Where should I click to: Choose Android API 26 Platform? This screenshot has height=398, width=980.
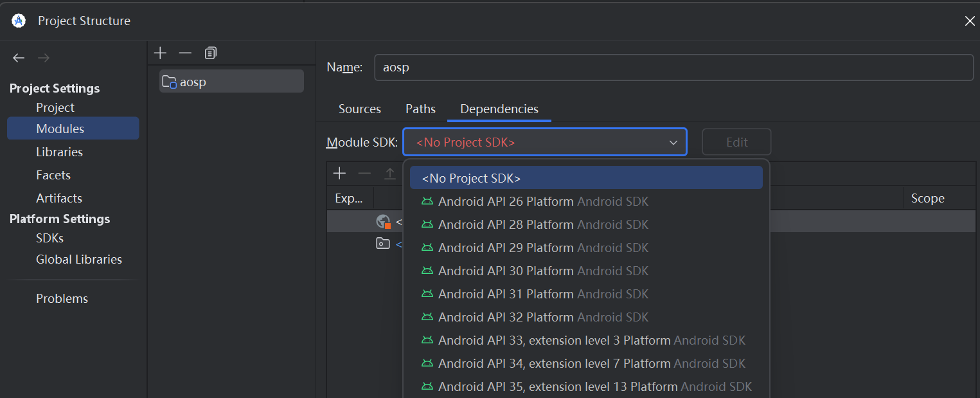[586, 201]
